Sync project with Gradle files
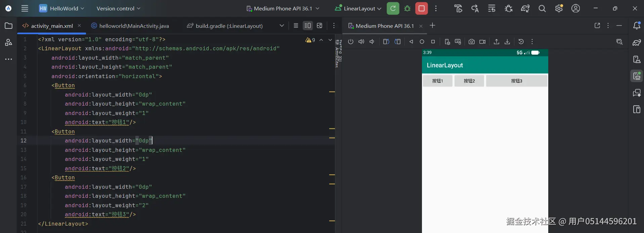The height and width of the screenshot is (233, 644). [x=525, y=8]
